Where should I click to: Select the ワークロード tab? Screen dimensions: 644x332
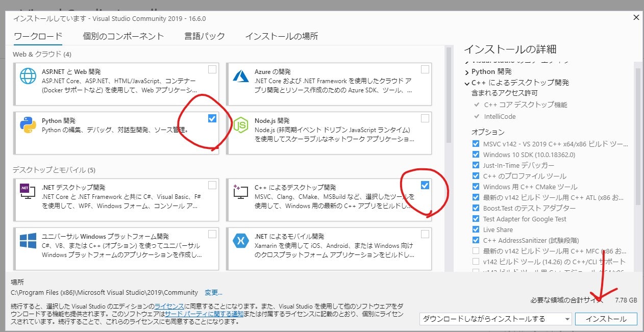tap(38, 36)
